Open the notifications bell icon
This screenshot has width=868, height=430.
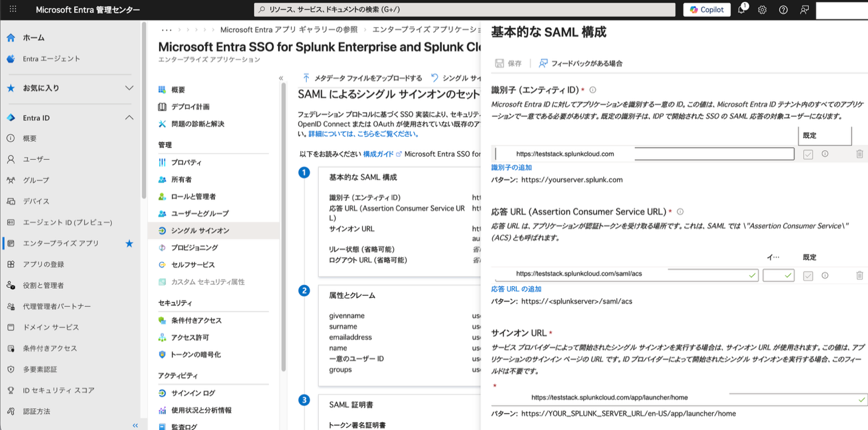coord(741,10)
